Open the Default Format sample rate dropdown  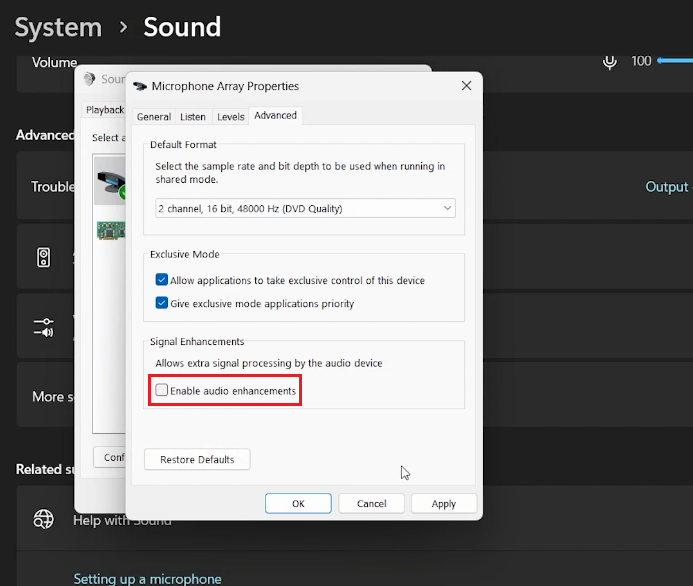coord(305,208)
